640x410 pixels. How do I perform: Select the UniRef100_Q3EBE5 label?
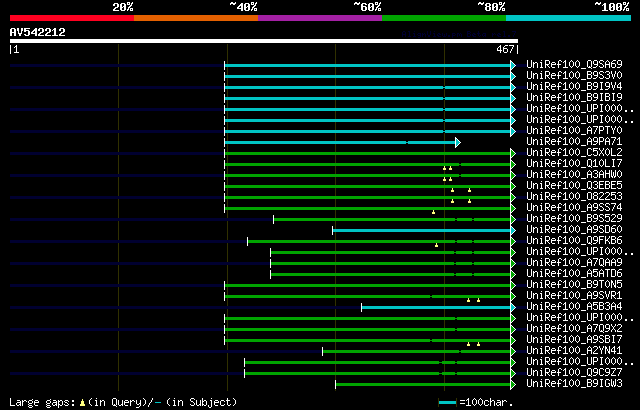574,186
